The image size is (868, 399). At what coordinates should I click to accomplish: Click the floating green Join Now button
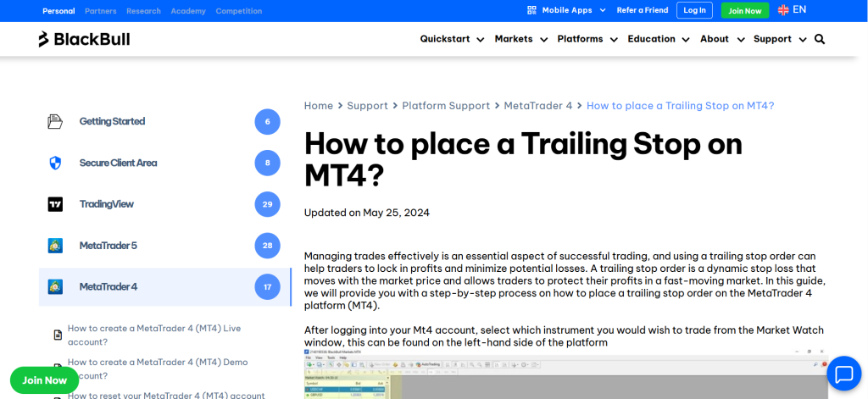pos(44,380)
